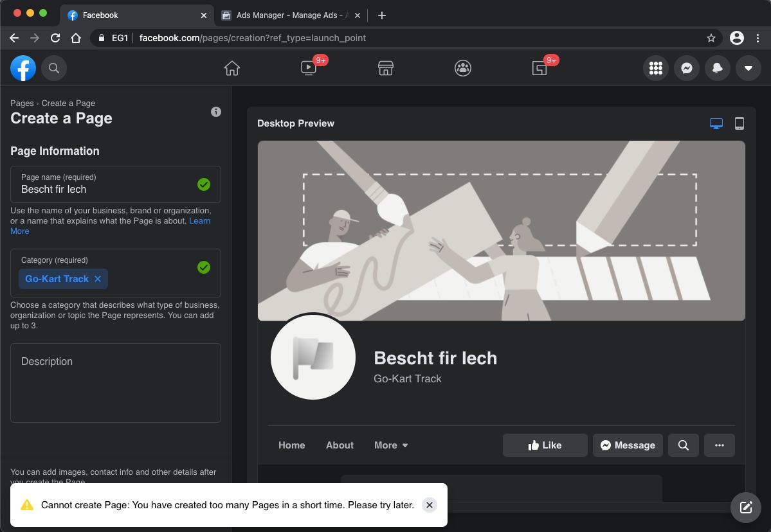771x532 pixels.
Task: Go forward in browser history
Action: click(35, 38)
